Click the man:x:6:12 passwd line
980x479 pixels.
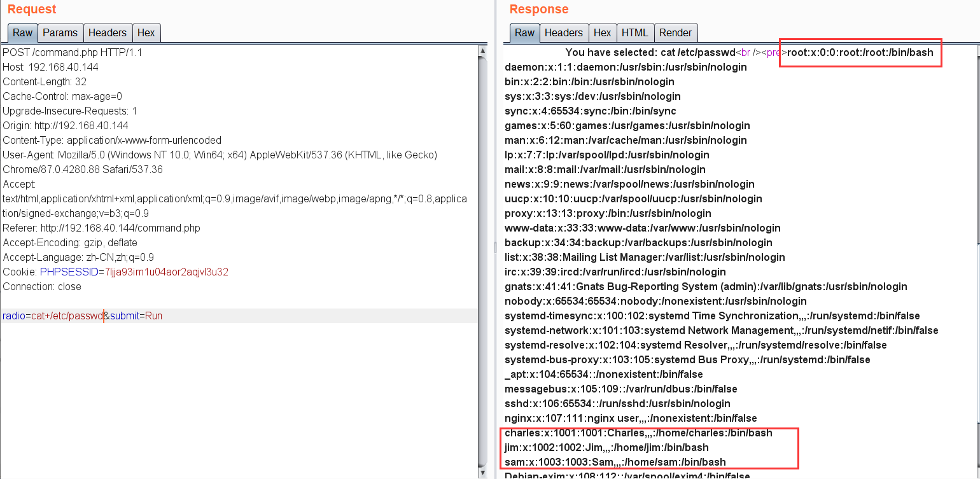click(626, 140)
